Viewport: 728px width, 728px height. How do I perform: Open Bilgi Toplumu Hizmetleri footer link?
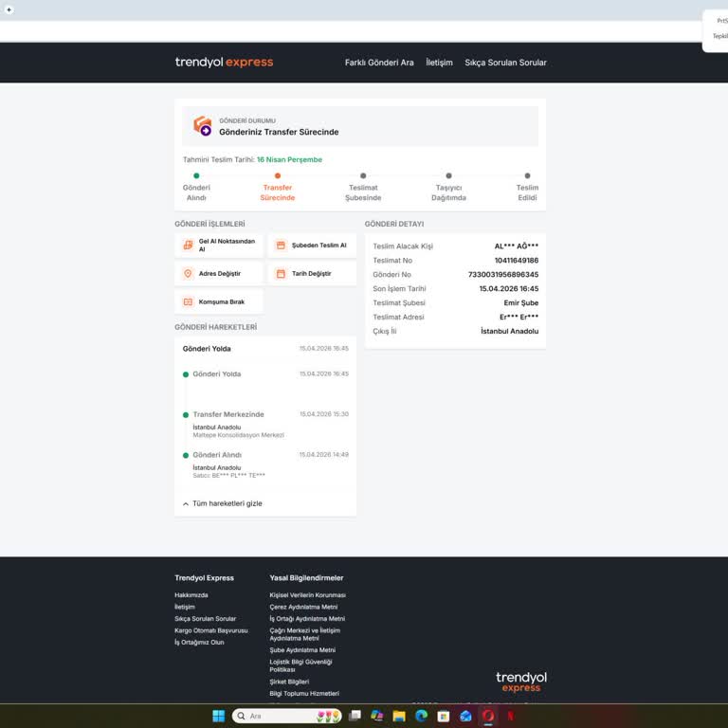tap(304, 693)
